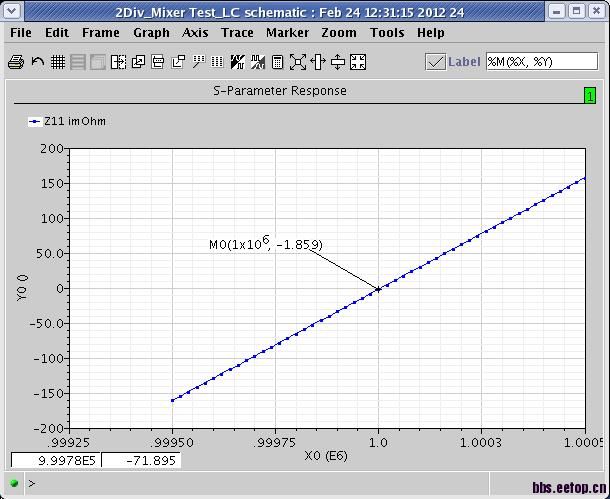Click the blue Z11 trace legend swatch
Screen dimensions: 610x499
click(35, 122)
